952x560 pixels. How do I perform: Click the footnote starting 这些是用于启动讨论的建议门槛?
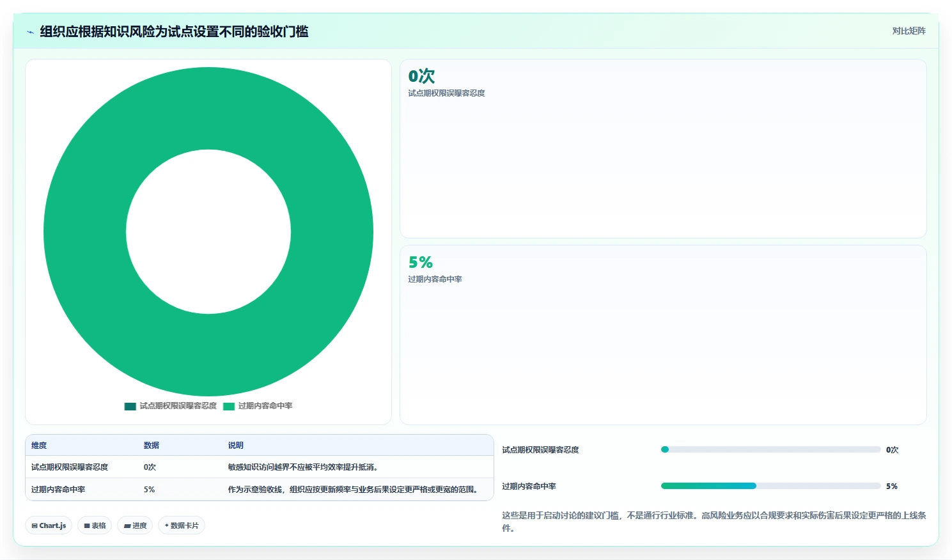pyautogui.click(x=714, y=522)
